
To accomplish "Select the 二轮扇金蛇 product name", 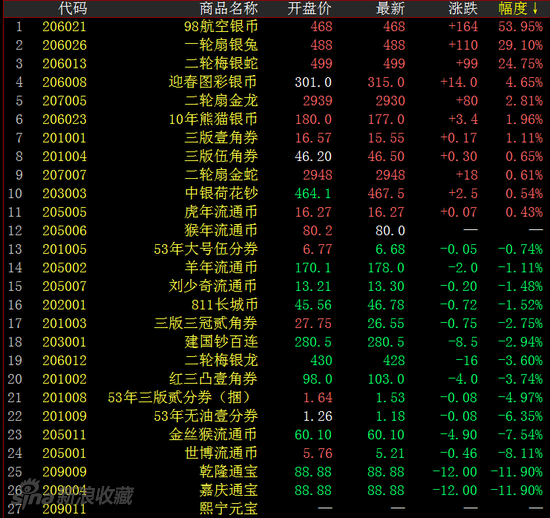I will click(221, 175).
